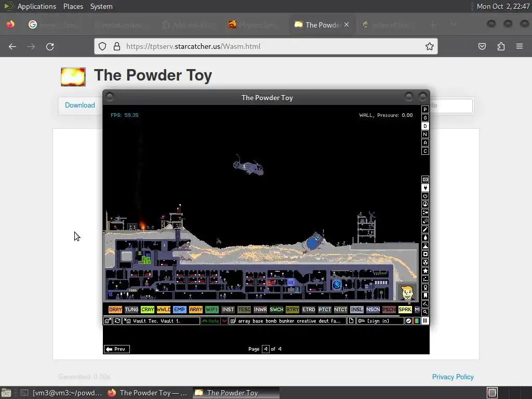Open the Radioactive category icon
532x399 pixels.
[x=425, y=262]
